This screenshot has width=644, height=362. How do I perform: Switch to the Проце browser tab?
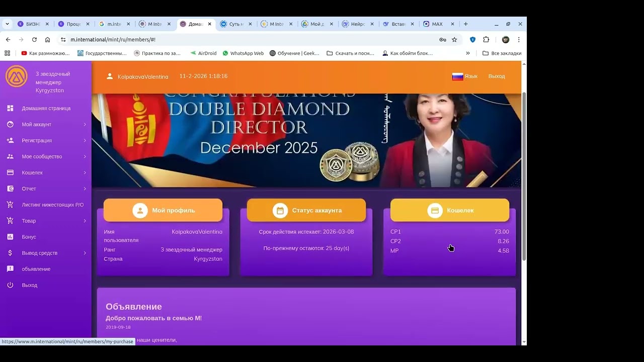click(x=74, y=24)
